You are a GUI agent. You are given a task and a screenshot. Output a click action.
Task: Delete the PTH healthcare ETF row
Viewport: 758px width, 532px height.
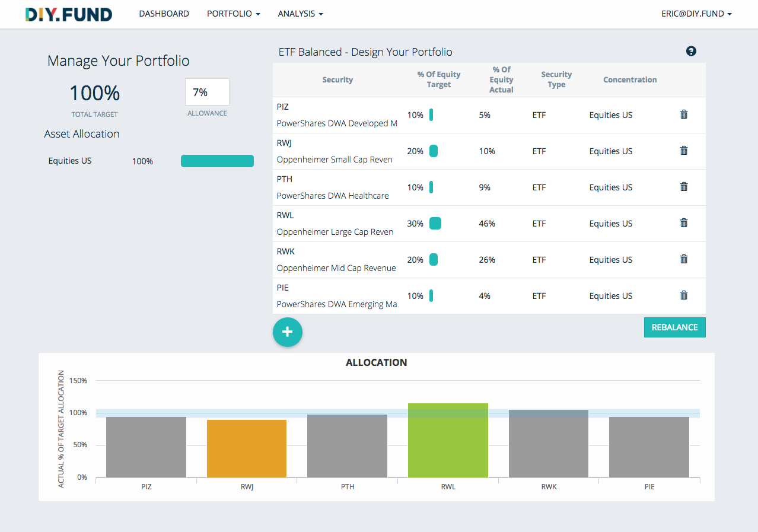point(683,187)
